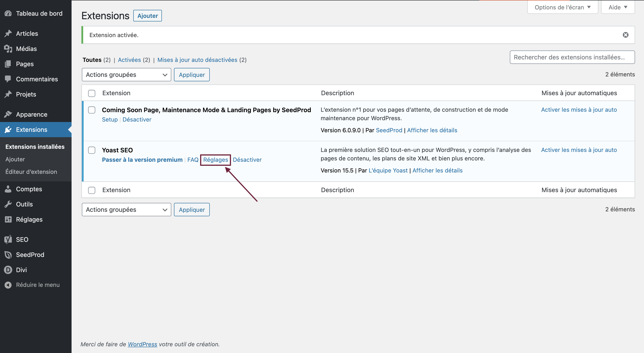
Task: Click the Tableau de bord dashboard icon
Action: pos(8,13)
